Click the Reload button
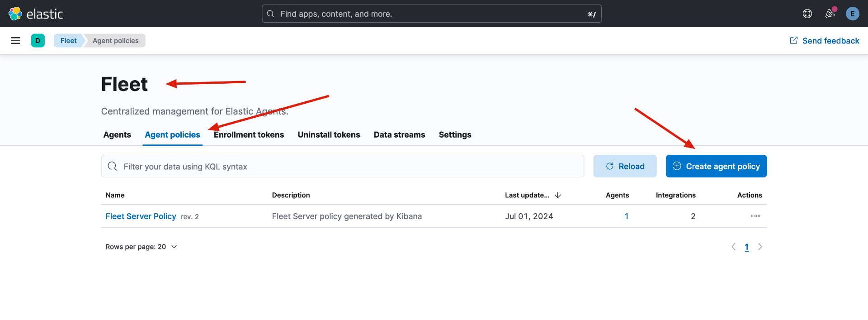The width and height of the screenshot is (868, 320). pos(625,166)
